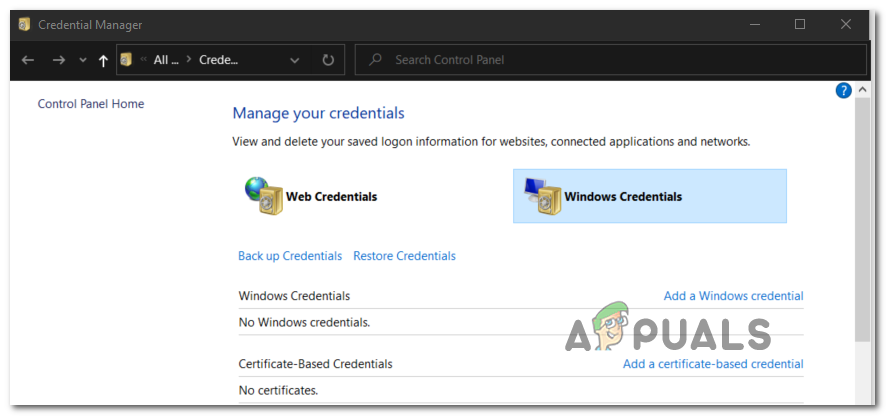This screenshot has width=886, height=416.
Task: Select the Windows Credentials tab label
Action: 623,197
